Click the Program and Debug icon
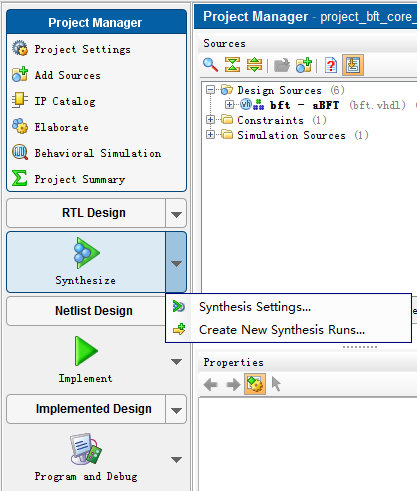417x491 pixels. coord(86,449)
